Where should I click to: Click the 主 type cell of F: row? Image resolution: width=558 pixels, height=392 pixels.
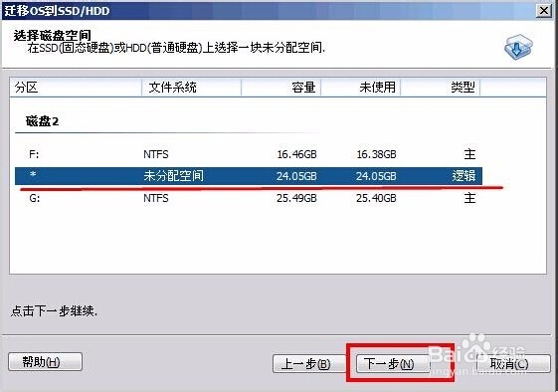coord(469,154)
